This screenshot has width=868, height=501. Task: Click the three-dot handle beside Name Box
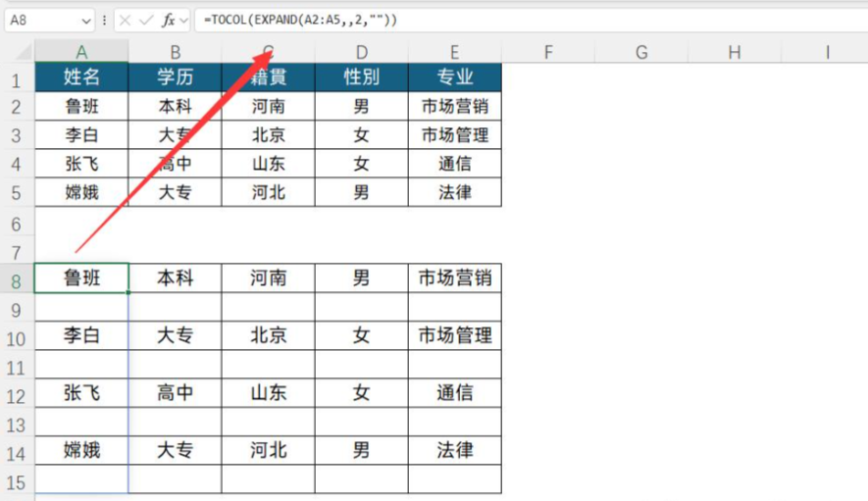tap(104, 20)
